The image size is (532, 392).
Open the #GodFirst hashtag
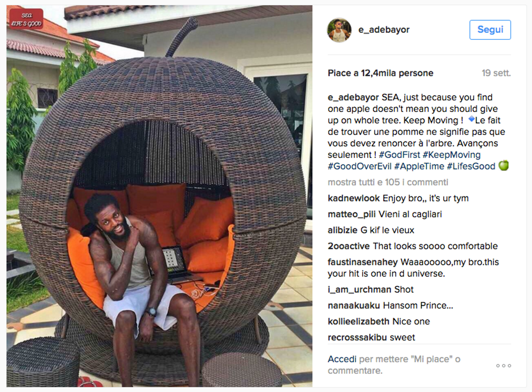pyautogui.click(x=400, y=155)
